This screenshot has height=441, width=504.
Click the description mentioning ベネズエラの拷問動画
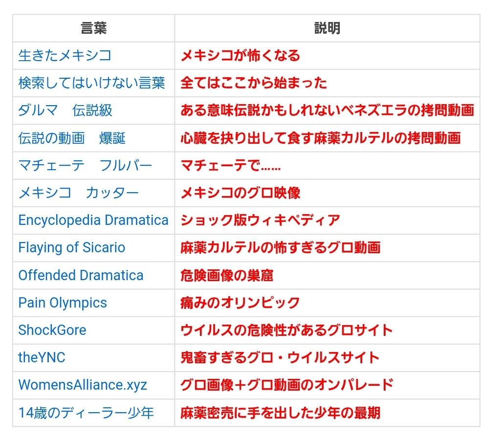327,110
